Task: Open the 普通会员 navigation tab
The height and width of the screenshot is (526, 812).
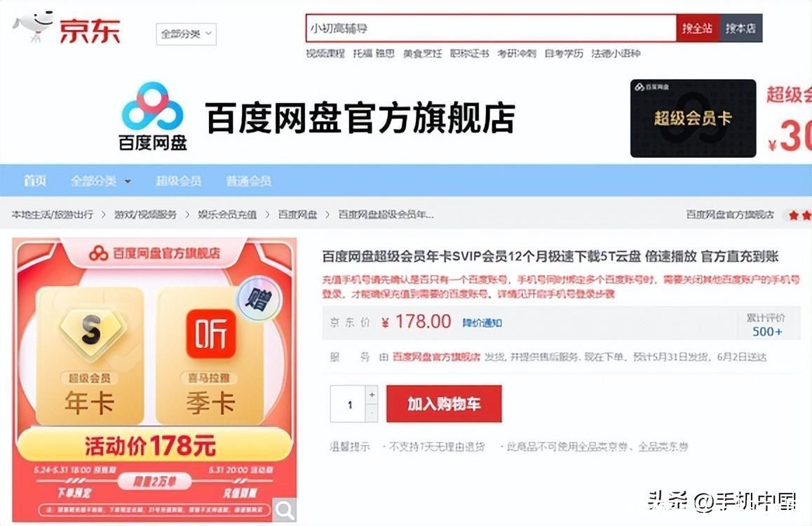Action: click(x=248, y=181)
